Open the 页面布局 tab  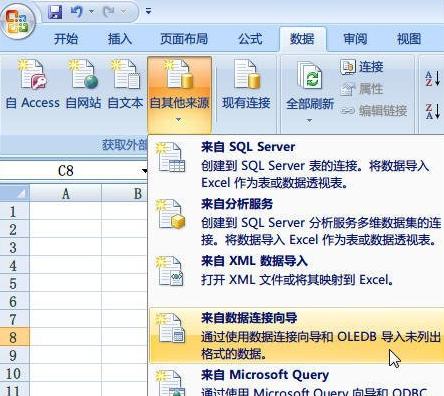[184, 39]
